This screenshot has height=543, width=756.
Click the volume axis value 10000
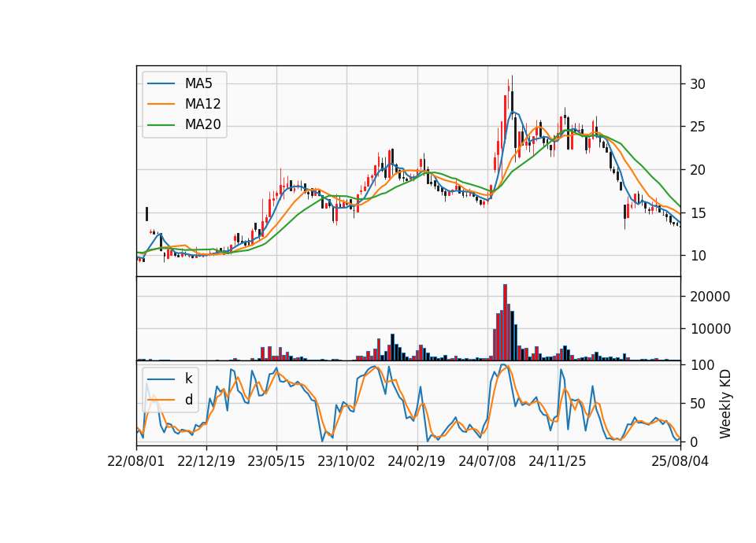pos(710,329)
